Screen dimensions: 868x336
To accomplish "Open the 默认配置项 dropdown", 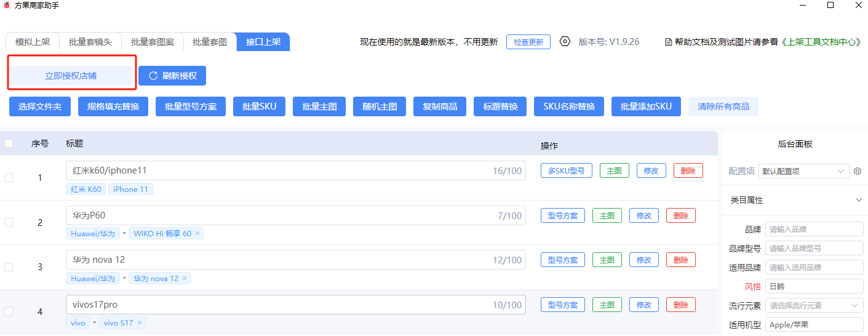I will pos(803,171).
